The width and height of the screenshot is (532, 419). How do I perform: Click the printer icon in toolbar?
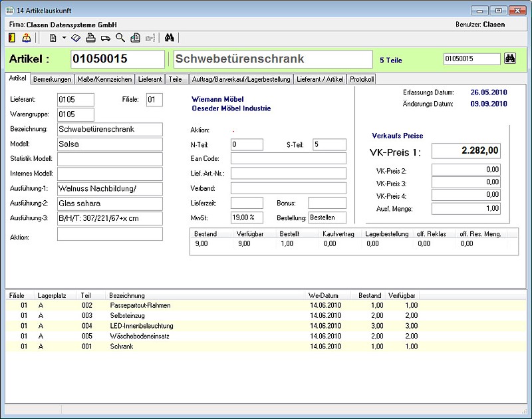91,38
